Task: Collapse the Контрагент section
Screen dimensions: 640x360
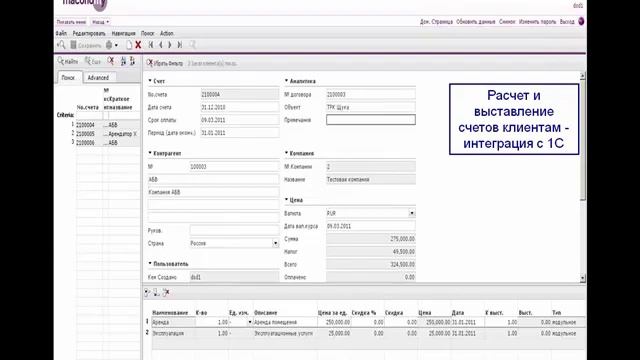Action: click(x=150, y=153)
